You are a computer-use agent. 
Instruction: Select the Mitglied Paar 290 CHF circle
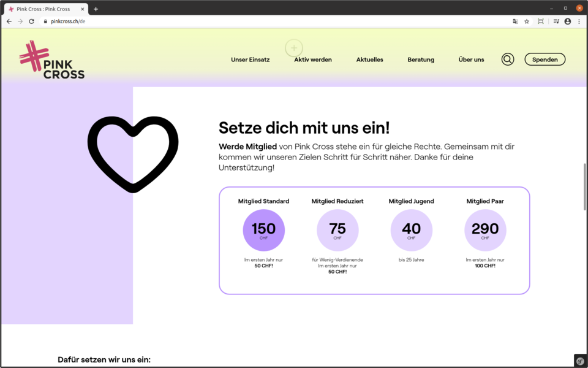pyautogui.click(x=485, y=230)
